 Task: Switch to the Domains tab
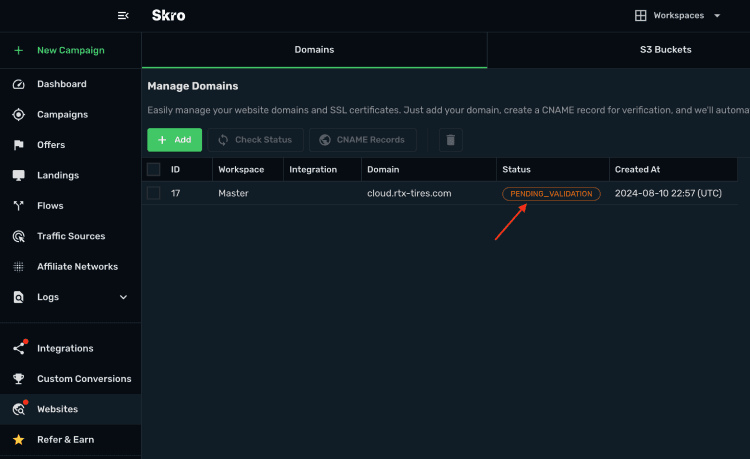(314, 50)
